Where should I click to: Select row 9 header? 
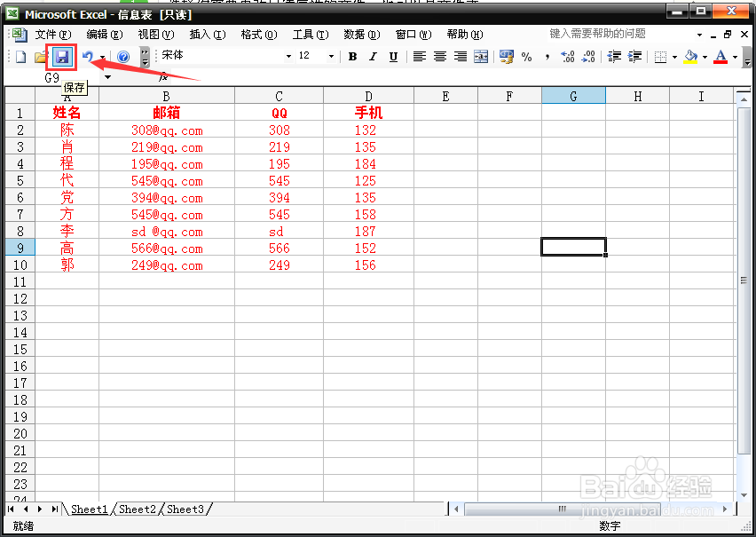click(20, 248)
